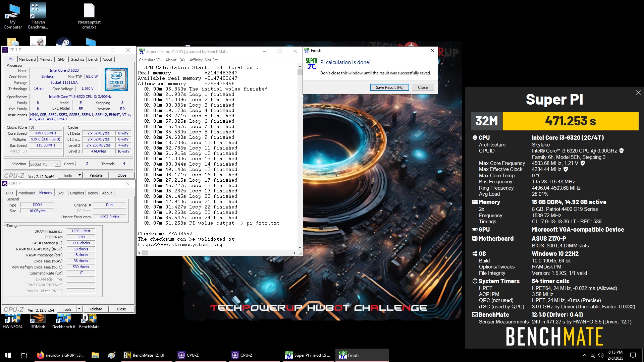The height and width of the screenshot is (362, 644).
Task: Switch to Mainboard tab in top CPU-Z
Action: [27, 59]
